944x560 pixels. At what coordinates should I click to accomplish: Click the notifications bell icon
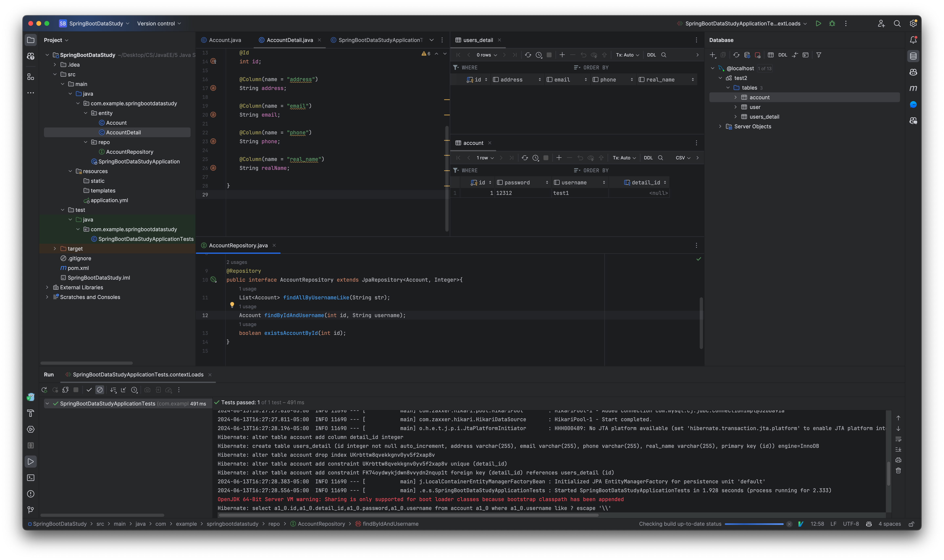(x=914, y=39)
